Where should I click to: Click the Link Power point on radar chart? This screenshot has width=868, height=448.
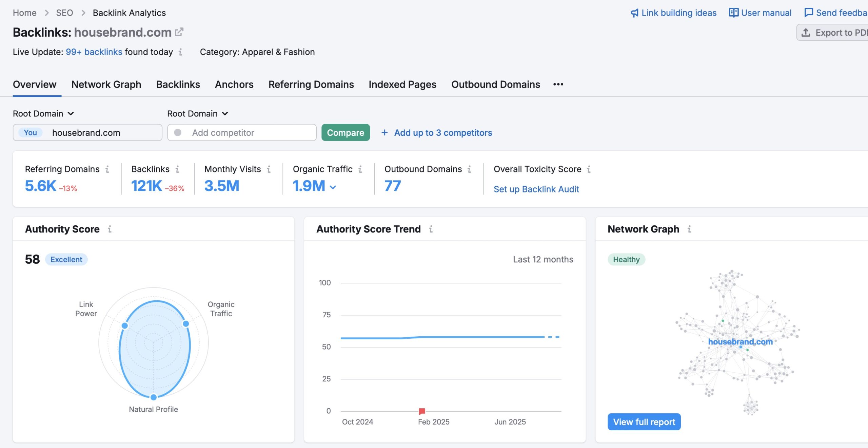tap(124, 326)
